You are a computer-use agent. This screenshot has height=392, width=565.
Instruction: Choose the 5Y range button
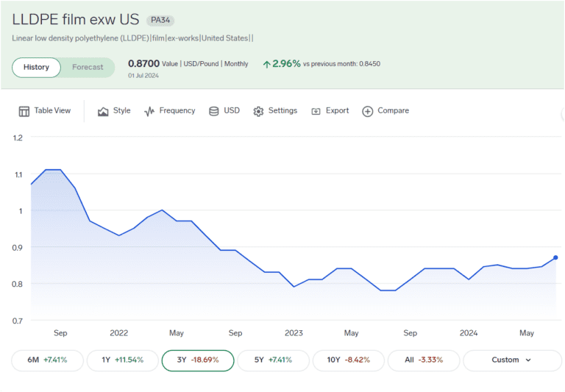pyautogui.click(x=272, y=360)
